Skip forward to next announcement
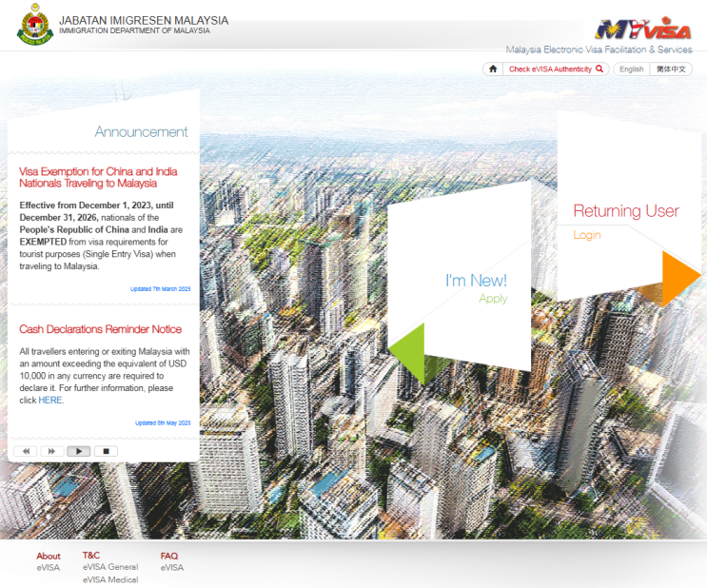Viewport: 707px width, 588px height. tap(51, 451)
